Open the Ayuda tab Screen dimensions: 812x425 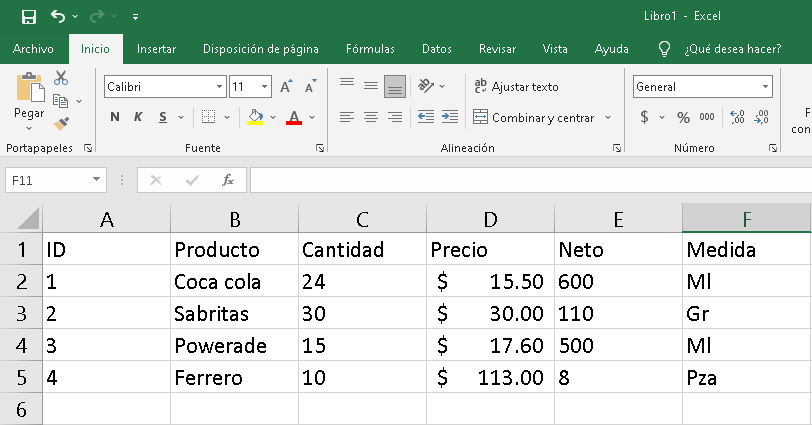[612, 49]
